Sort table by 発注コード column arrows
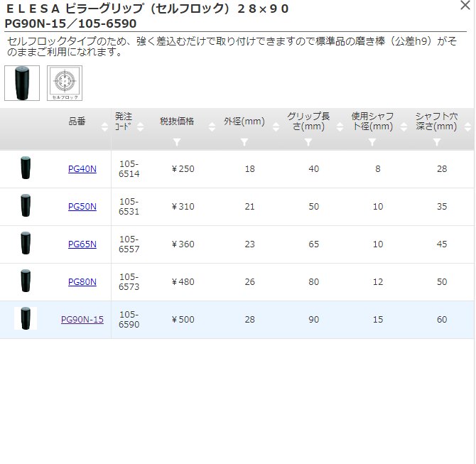Viewport: 476px width, 464px height. (x=148, y=126)
